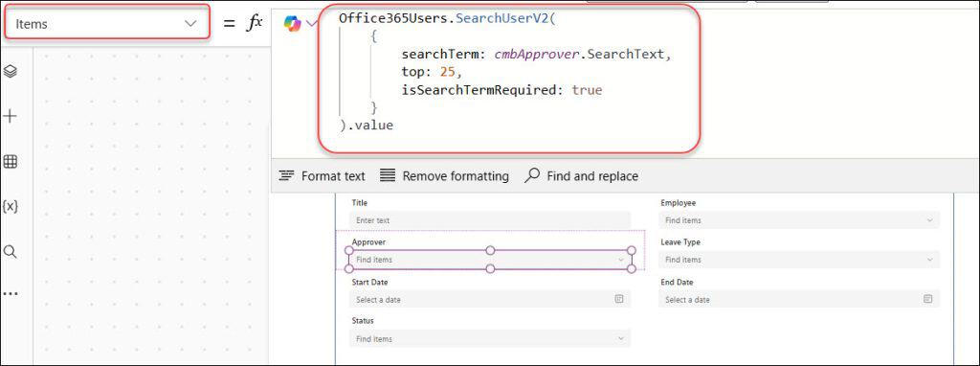Open the Status combo box
This screenshot has width=980, height=366.
point(490,338)
